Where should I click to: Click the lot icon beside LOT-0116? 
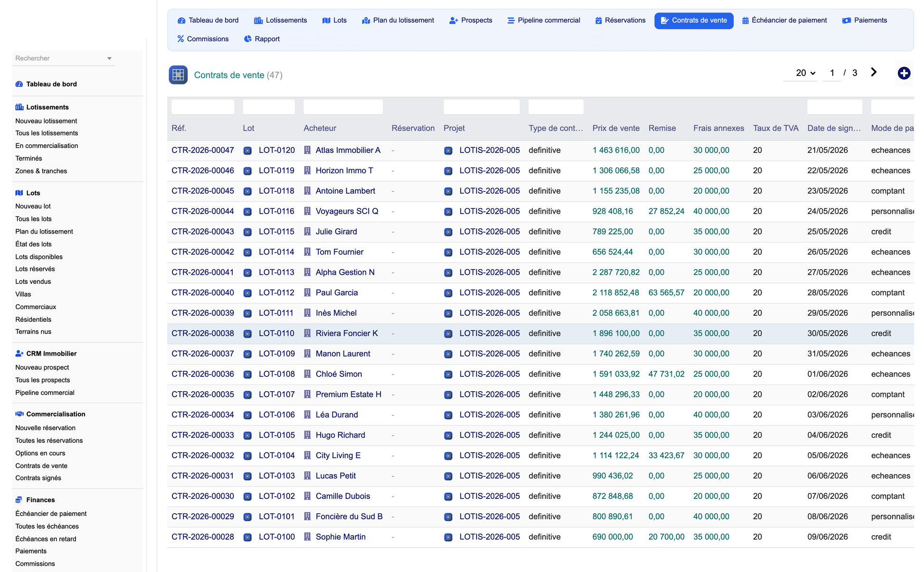247,212
